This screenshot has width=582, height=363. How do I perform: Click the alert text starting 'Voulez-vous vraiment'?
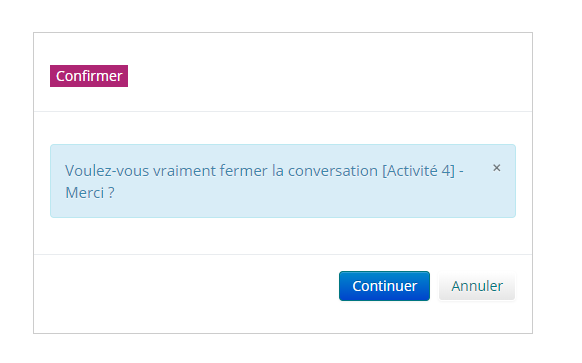[x=264, y=182]
